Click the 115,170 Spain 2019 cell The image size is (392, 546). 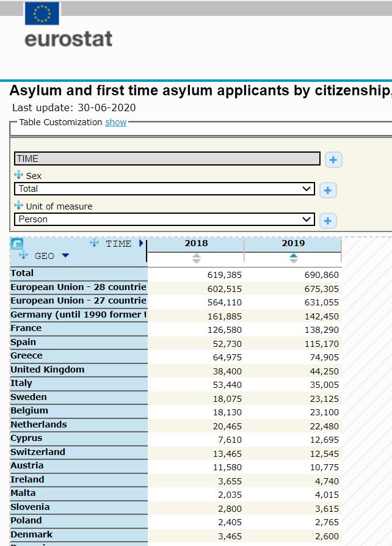pyautogui.click(x=293, y=344)
